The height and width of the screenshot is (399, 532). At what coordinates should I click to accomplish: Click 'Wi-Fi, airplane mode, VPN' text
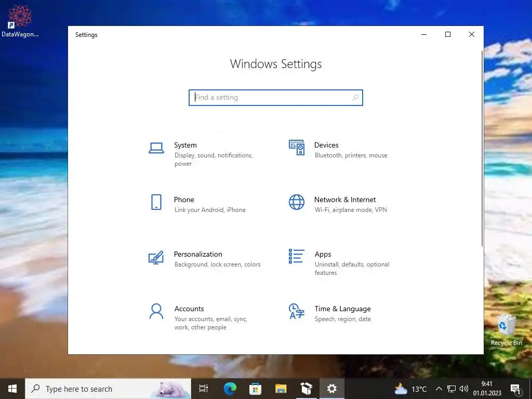pos(351,210)
